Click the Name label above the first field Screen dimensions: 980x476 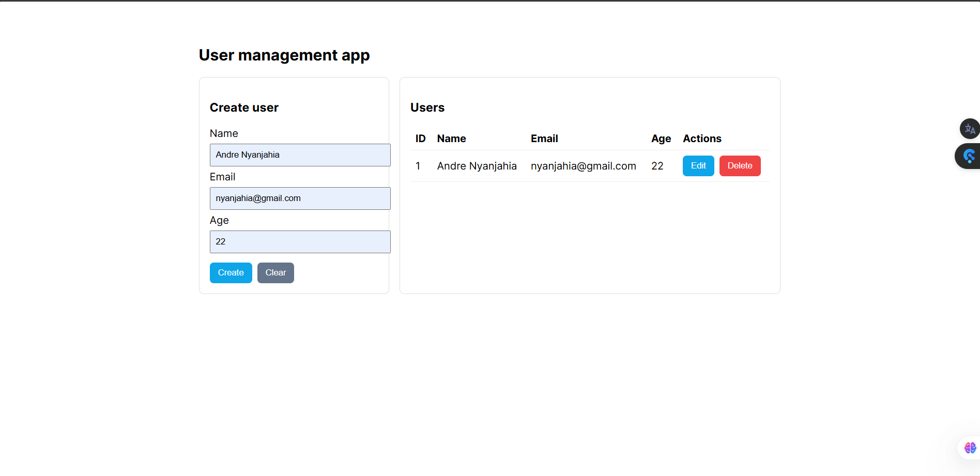point(224,133)
